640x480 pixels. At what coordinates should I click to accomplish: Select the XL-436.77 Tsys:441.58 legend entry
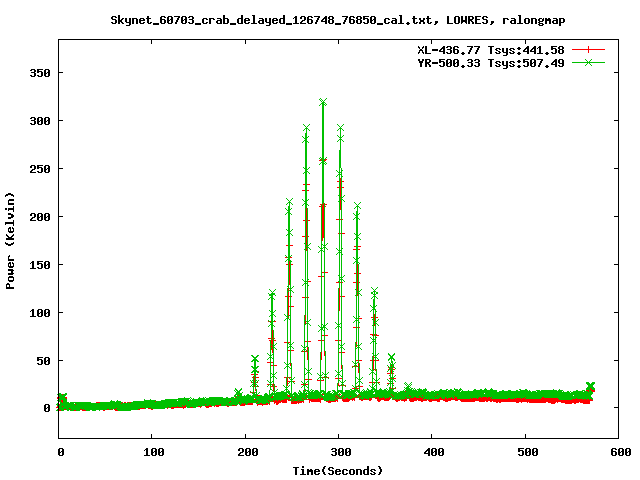click(491, 50)
